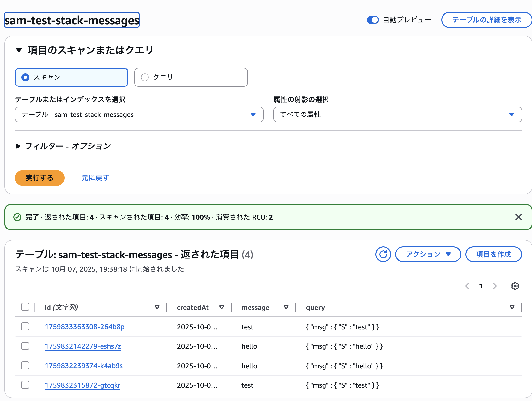Viewport: 532px width, 401px height.
Task: Open the table preferences settings gear
Action: click(515, 286)
